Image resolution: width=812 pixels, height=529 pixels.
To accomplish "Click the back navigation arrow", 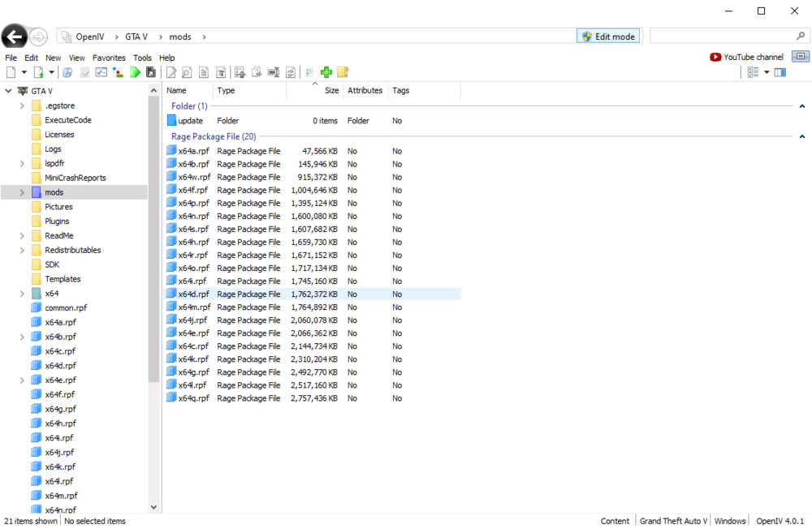I will tap(15, 37).
